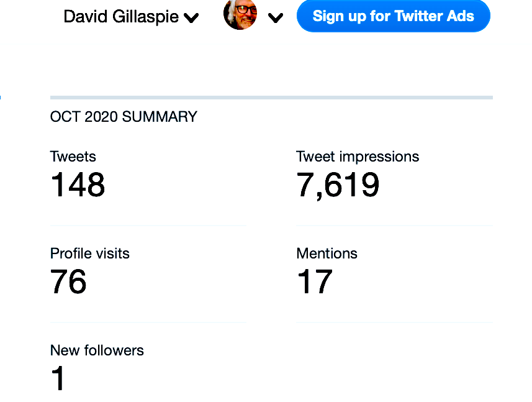The height and width of the screenshot is (402, 532).
Task: Open the Mentions label
Action: 327,254
